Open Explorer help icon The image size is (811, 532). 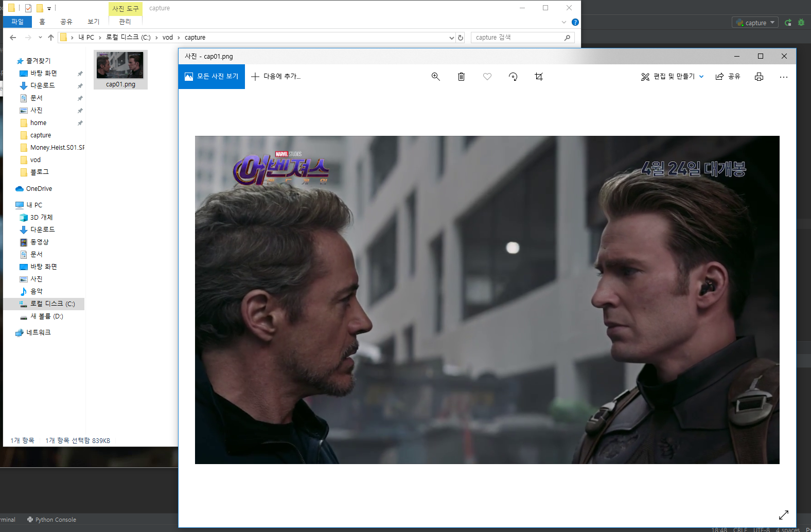[575, 22]
